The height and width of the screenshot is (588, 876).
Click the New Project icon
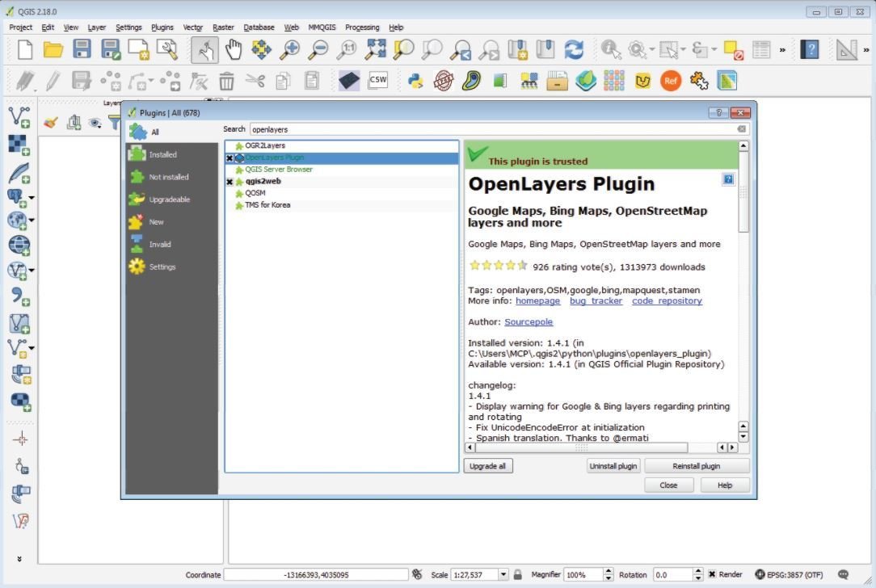(24, 50)
